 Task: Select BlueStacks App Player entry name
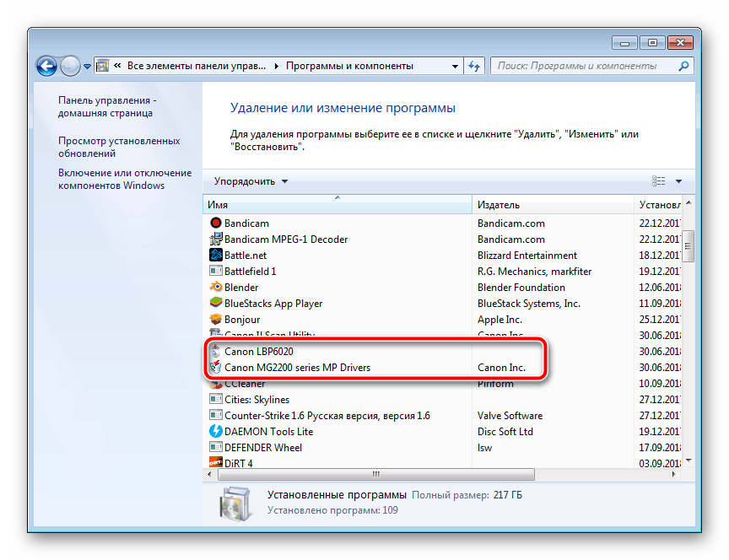point(273,304)
